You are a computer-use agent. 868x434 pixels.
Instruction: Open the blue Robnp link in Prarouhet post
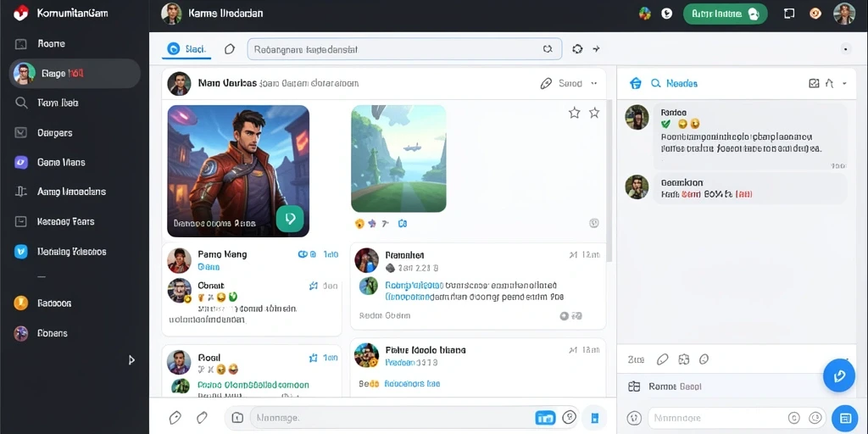click(x=413, y=286)
